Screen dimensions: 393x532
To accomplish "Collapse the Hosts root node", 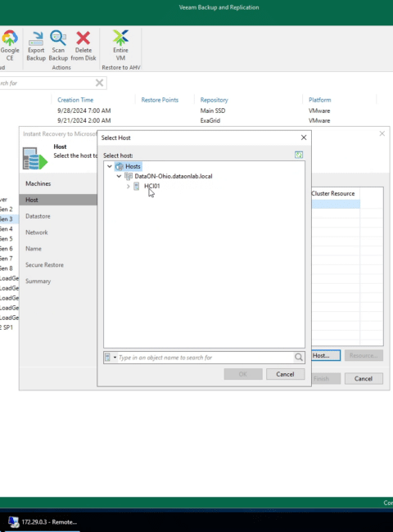I will coord(110,166).
